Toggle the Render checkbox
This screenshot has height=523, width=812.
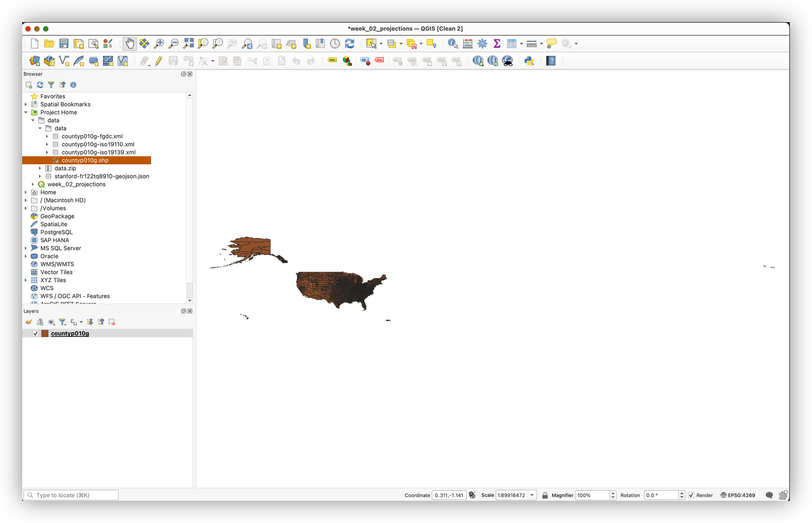coord(691,495)
